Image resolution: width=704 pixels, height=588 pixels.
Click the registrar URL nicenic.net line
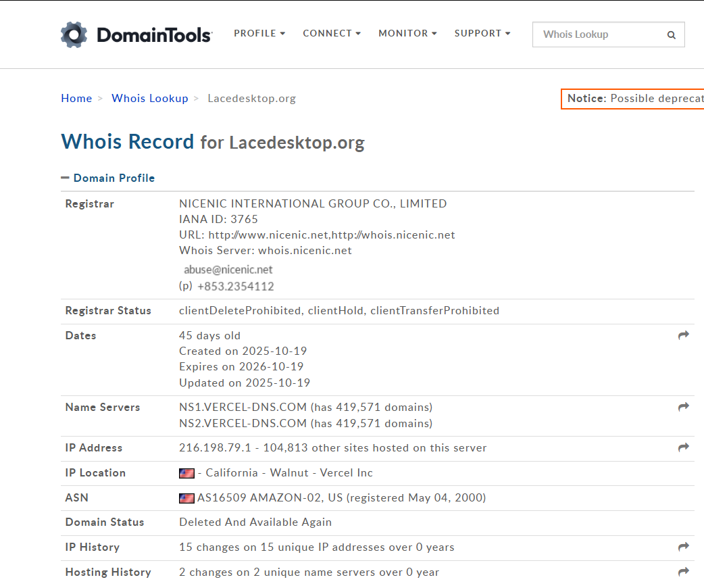pos(317,235)
